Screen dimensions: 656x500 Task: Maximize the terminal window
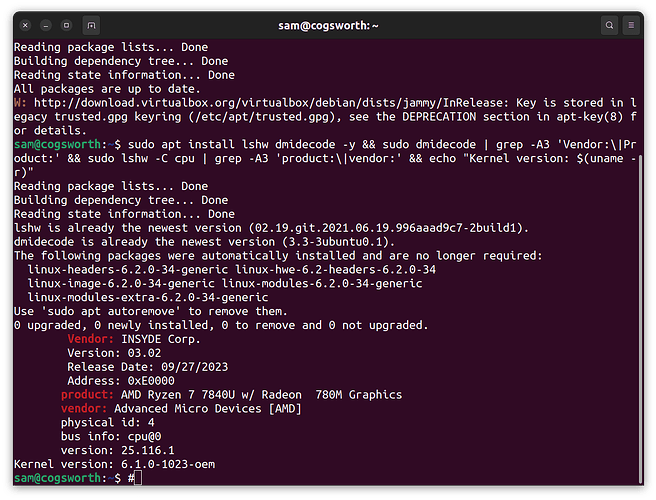(67, 26)
